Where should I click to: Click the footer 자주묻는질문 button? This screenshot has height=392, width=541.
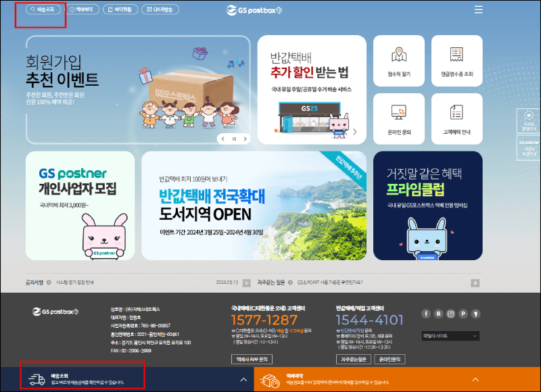point(354,360)
